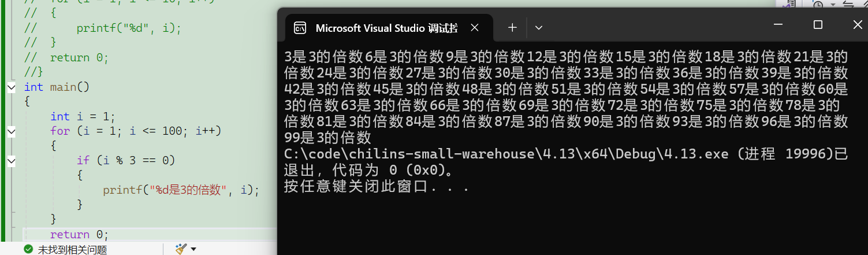Open the code cleanup dropdown arrow
This screenshot has height=255, width=868.
193,249
